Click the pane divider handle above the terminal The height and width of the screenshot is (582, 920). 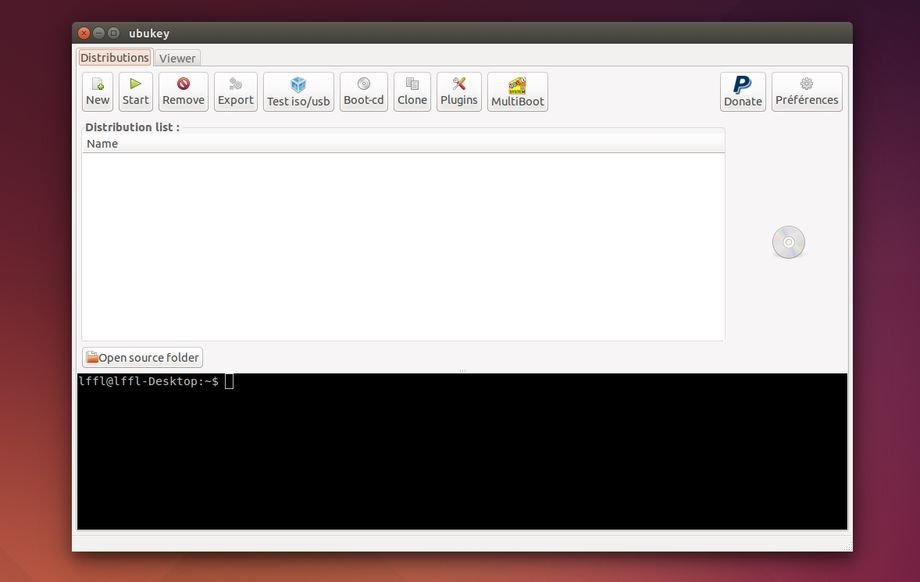click(x=461, y=371)
